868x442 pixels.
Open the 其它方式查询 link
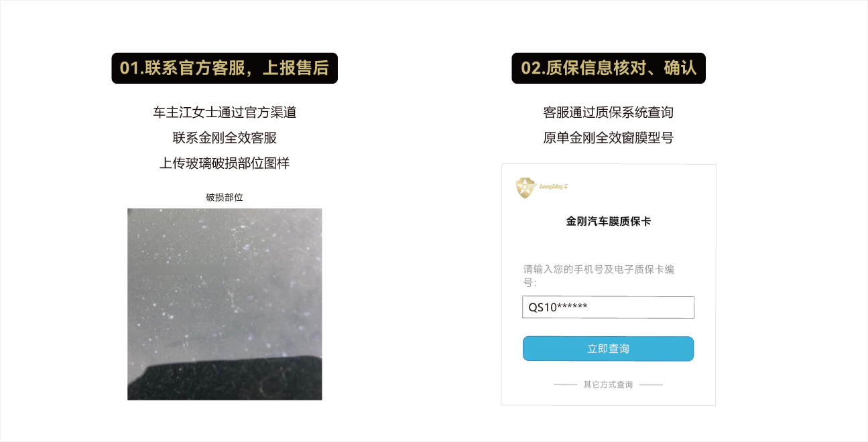pos(608,385)
